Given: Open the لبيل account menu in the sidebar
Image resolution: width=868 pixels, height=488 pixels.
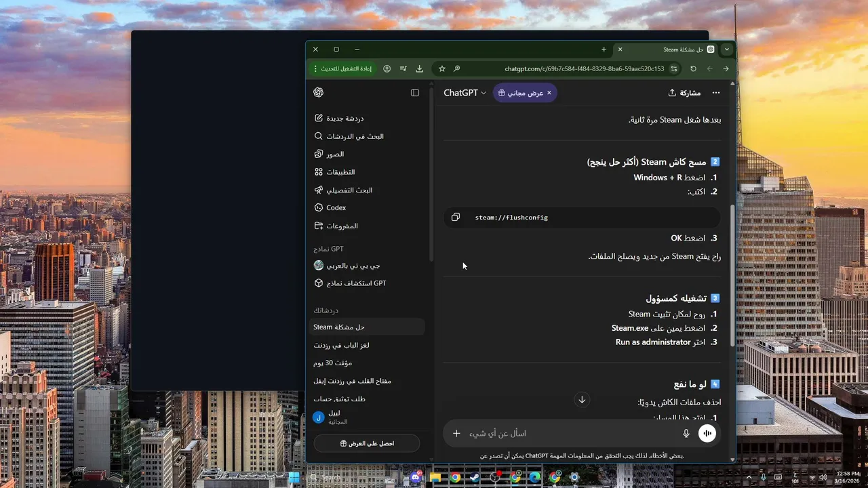Looking at the screenshot, I should click(366, 417).
